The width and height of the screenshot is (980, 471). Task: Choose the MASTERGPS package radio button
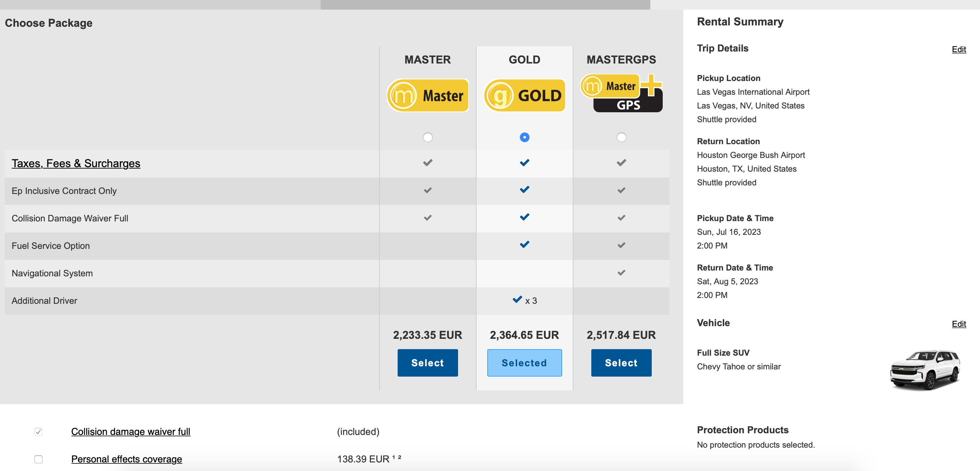[621, 137]
